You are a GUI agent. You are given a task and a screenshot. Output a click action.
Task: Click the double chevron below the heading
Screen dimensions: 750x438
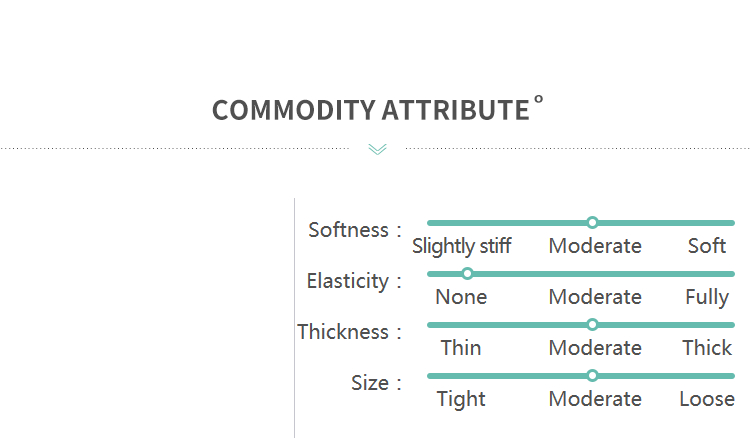(x=377, y=149)
